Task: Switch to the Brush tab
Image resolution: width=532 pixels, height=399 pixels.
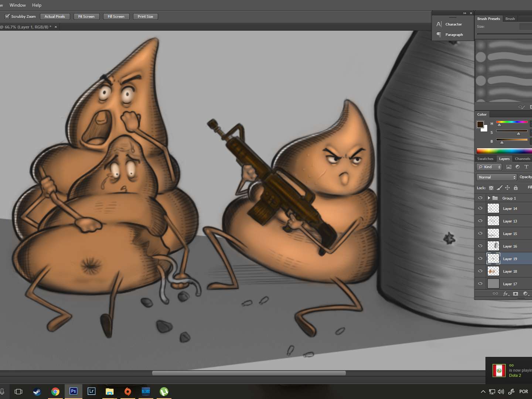Action: point(510,18)
